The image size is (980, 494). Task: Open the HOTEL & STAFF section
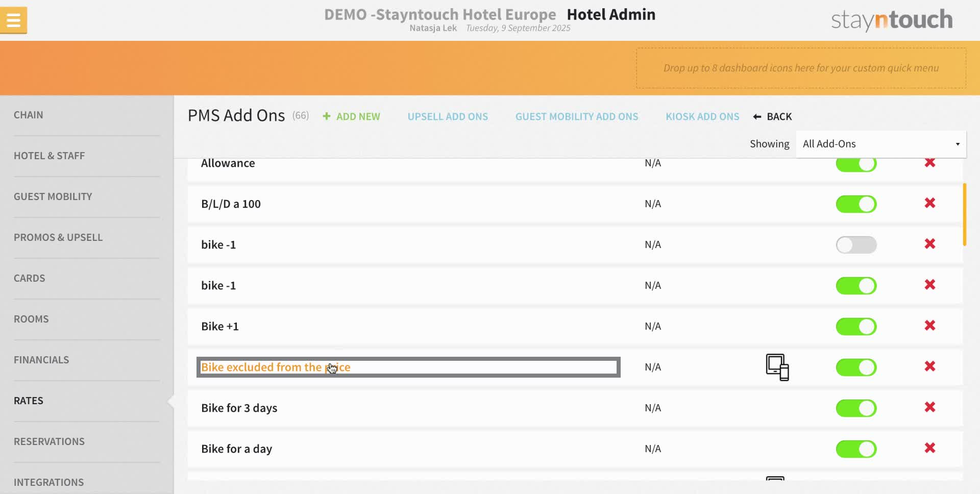tap(50, 156)
